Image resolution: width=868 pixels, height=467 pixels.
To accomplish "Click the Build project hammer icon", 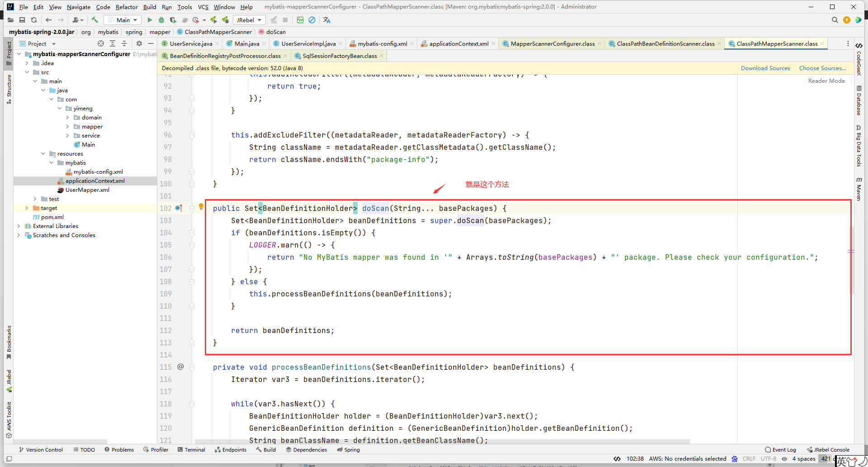I will [x=94, y=20].
